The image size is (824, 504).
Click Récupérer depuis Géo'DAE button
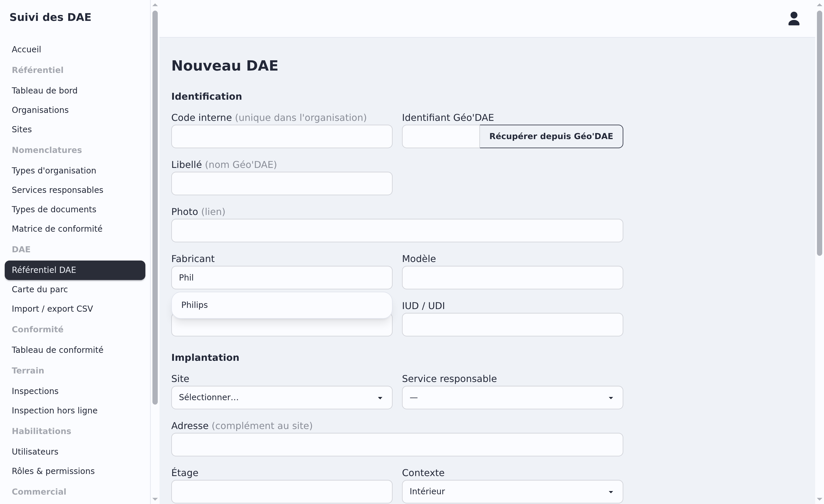[551, 136]
